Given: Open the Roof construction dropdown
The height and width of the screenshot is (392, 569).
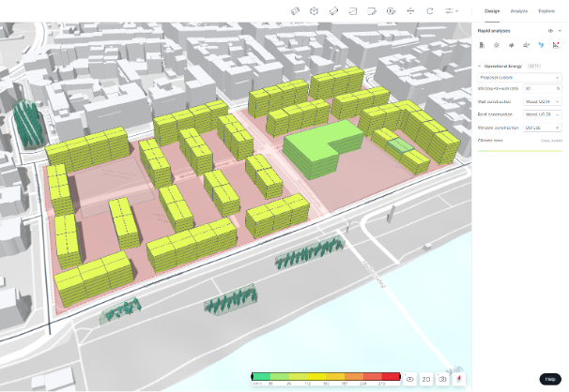Looking at the screenshot, I should 544,113.
